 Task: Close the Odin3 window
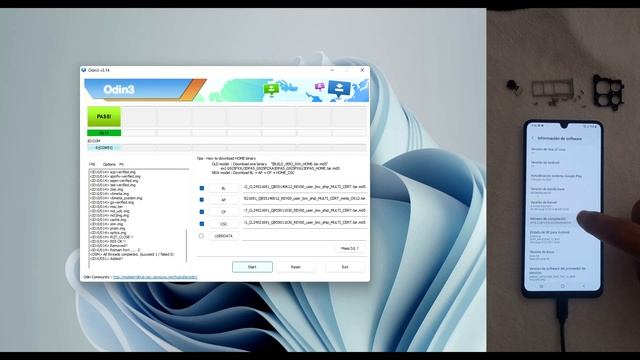tap(362, 70)
